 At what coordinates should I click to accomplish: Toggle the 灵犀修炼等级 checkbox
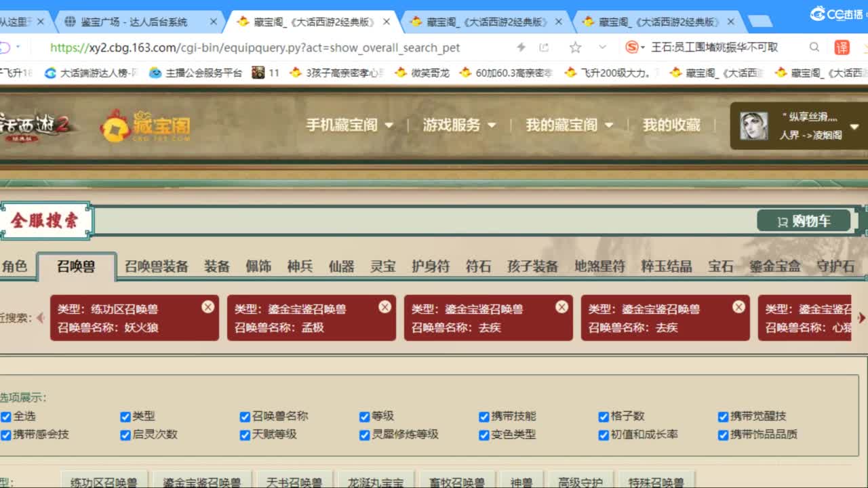[365, 435]
